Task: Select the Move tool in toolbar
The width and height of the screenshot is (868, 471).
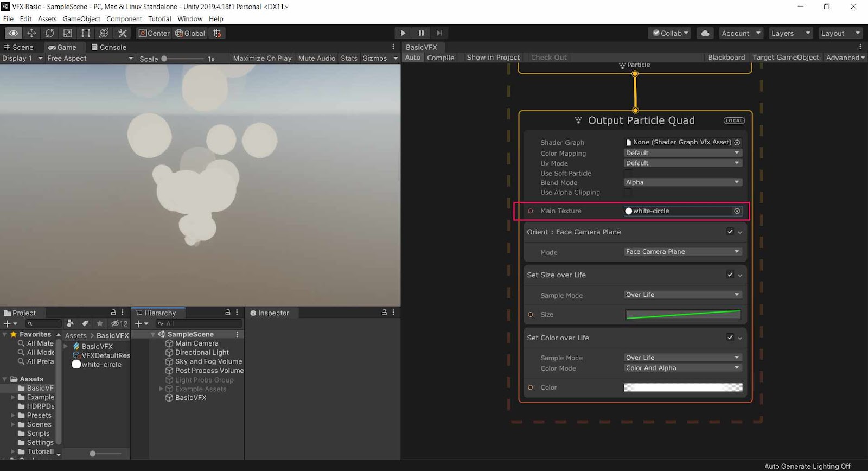Action: click(x=31, y=33)
